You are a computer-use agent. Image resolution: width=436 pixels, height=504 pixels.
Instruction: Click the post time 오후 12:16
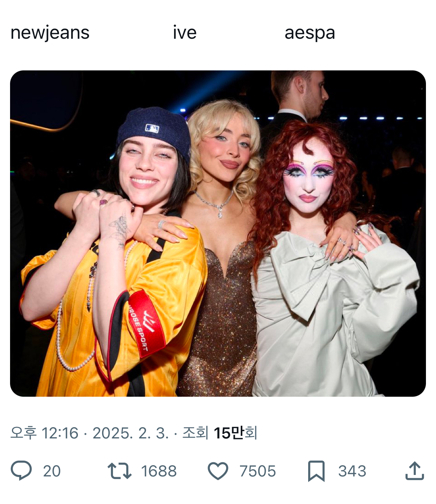[x=44, y=433]
